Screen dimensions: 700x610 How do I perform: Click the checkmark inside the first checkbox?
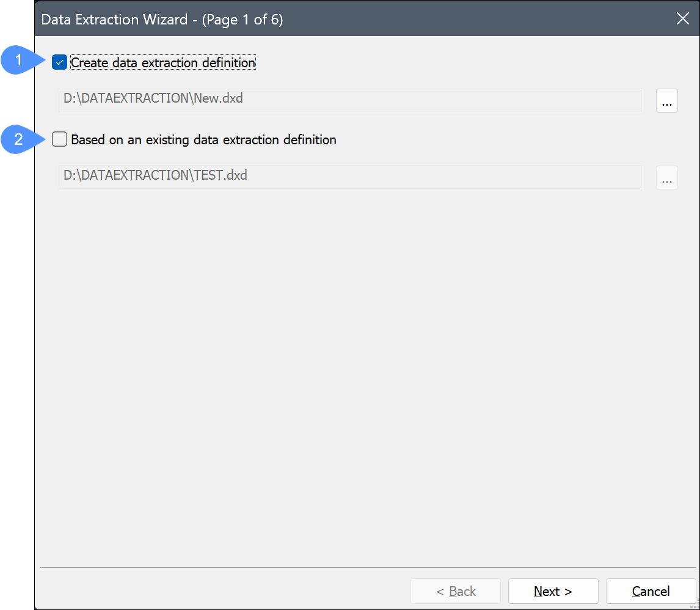click(x=59, y=62)
